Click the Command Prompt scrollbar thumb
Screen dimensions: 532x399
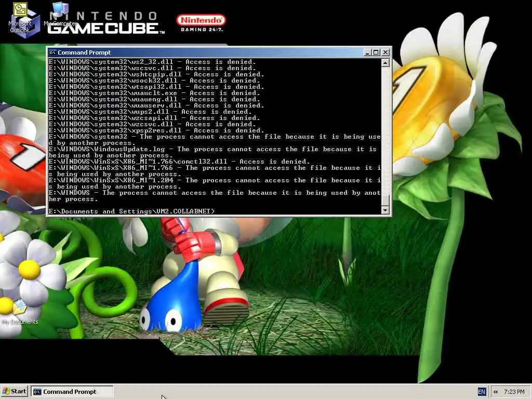pyautogui.click(x=385, y=201)
